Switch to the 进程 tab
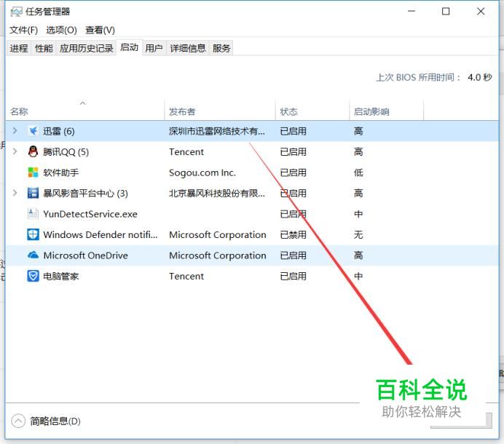The width and height of the screenshot is (504, 444). point(19,48)
